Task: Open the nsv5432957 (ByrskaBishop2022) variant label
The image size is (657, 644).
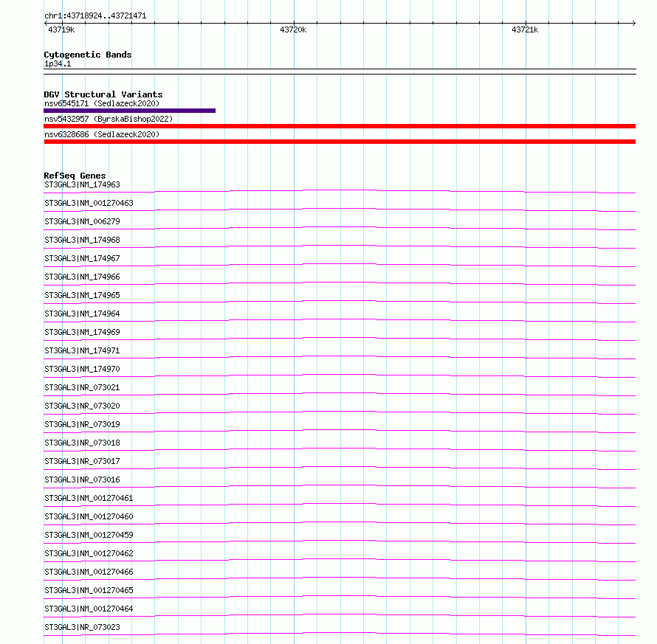Action: pos(109,119)
